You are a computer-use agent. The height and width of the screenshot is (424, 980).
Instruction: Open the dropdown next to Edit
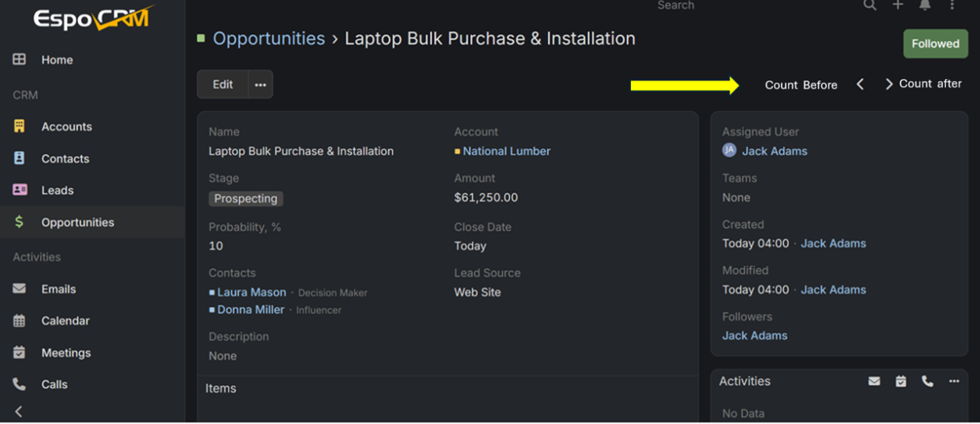[x=261, y=84]
